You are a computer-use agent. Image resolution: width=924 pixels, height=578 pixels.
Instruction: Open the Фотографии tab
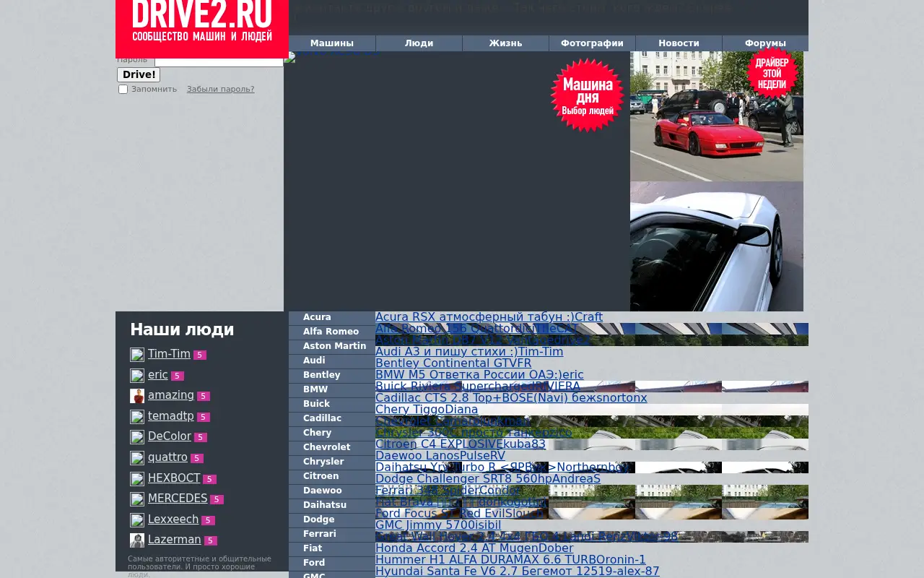pyautogui.click(x=592, y=43)
